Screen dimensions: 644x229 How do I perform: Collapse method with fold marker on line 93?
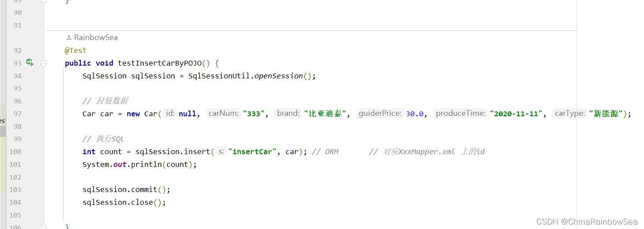tap(44, 63)
